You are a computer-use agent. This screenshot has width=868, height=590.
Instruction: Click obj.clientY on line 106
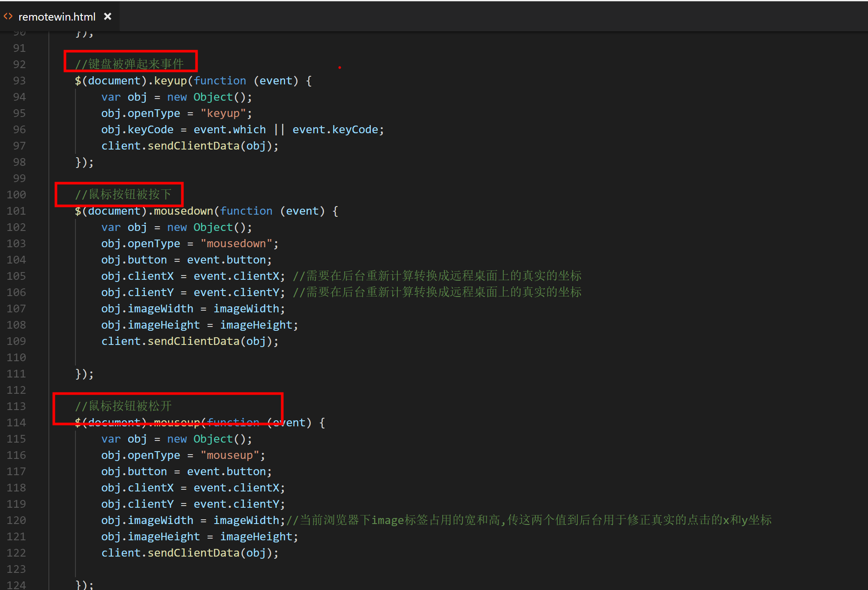click(138, 292)
